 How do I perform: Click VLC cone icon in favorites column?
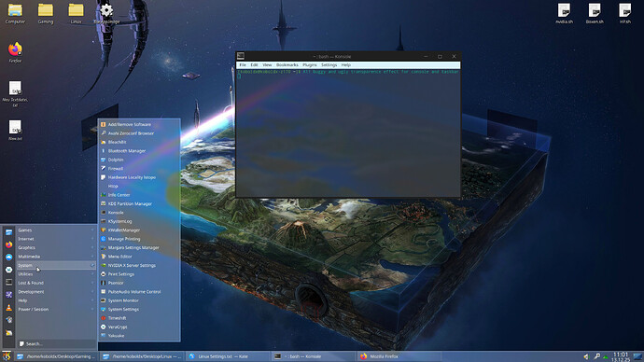click(x=8, y=307)
